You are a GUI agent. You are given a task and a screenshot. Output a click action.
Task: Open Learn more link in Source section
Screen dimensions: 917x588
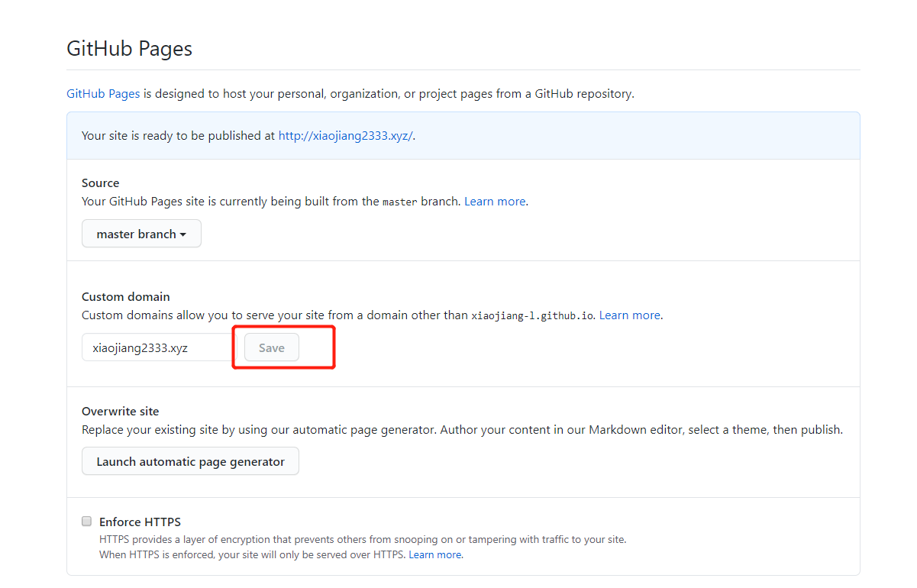click(495, 202)
